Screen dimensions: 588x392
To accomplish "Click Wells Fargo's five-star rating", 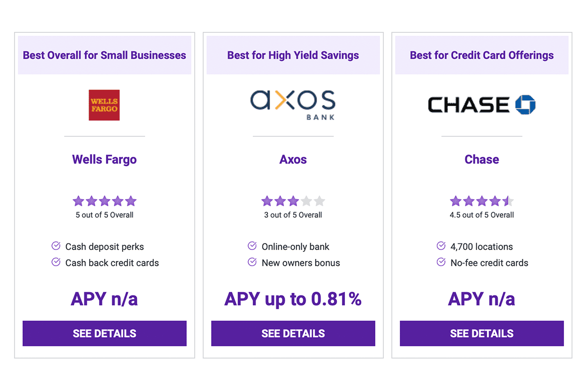I will [104, 201].
